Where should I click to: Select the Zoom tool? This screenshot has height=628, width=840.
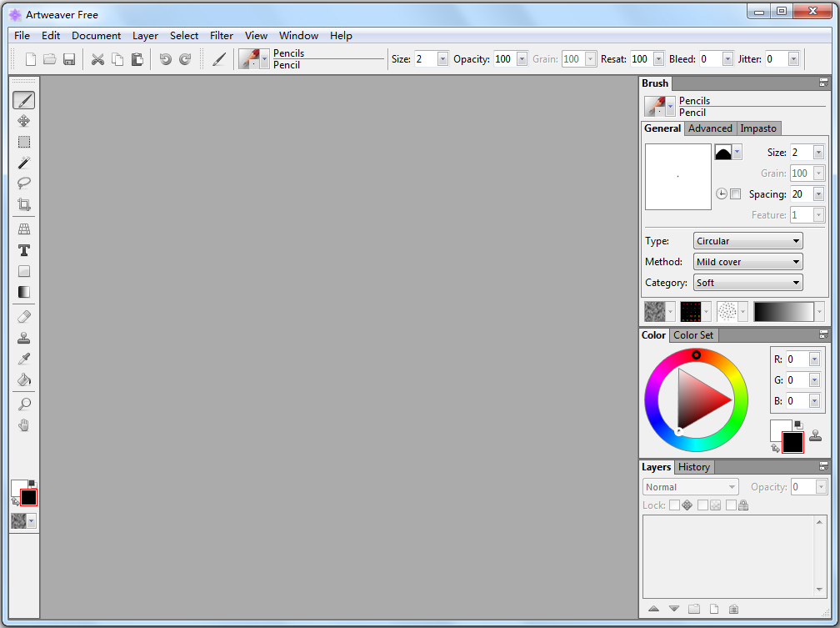pos(23,404)
